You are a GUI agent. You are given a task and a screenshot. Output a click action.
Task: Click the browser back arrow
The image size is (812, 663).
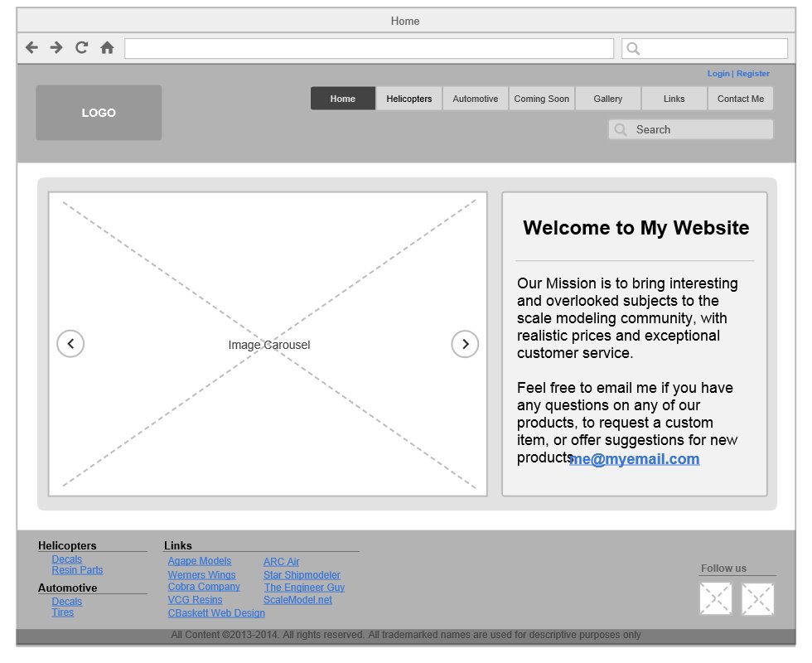pyautogui.click(x=31, y=48)
